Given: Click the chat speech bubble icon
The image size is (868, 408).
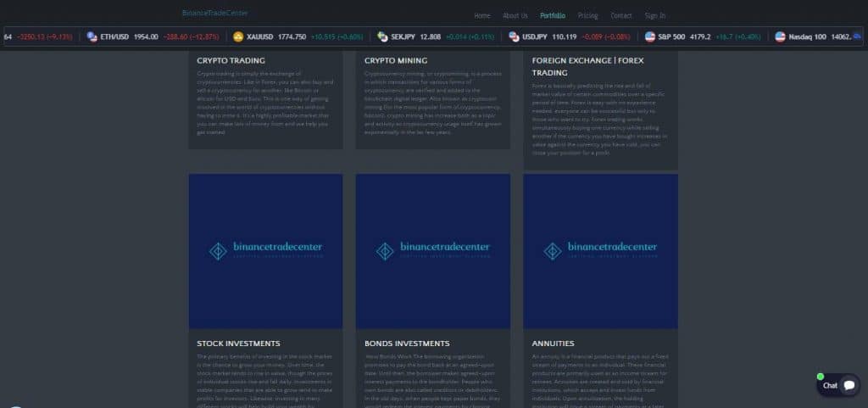Looking at the screenshot, I should pyautogui.click(x=849, y=385).
